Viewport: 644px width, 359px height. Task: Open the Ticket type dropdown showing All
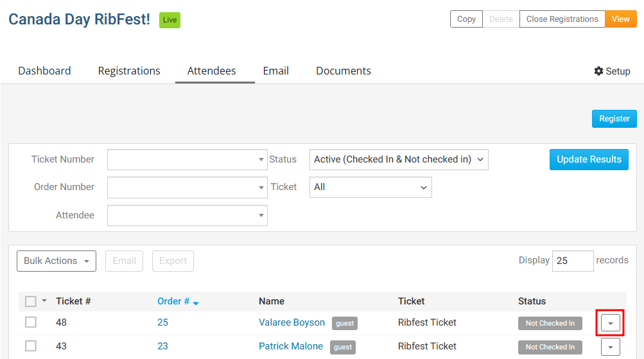tap(370, 187)
